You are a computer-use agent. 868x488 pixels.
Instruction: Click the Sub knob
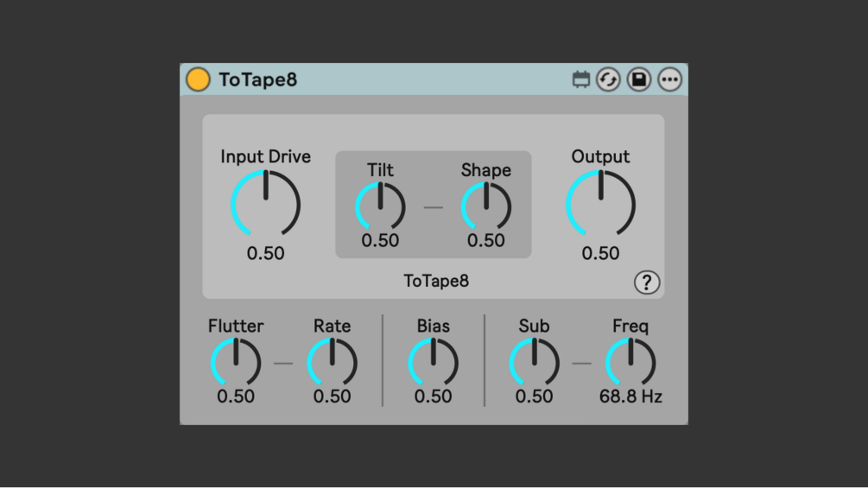pos(535,363)
